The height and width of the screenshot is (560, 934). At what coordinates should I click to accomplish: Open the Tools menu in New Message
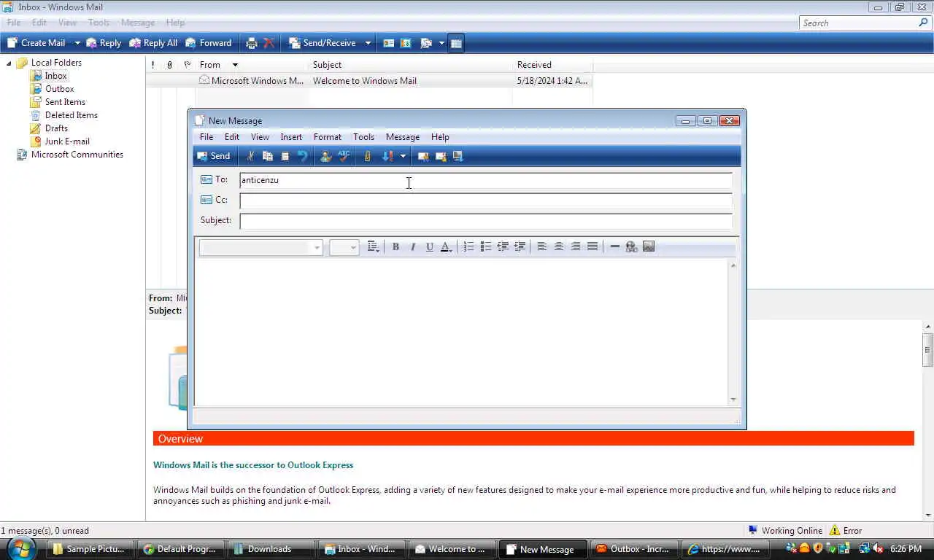click(363, 137)
